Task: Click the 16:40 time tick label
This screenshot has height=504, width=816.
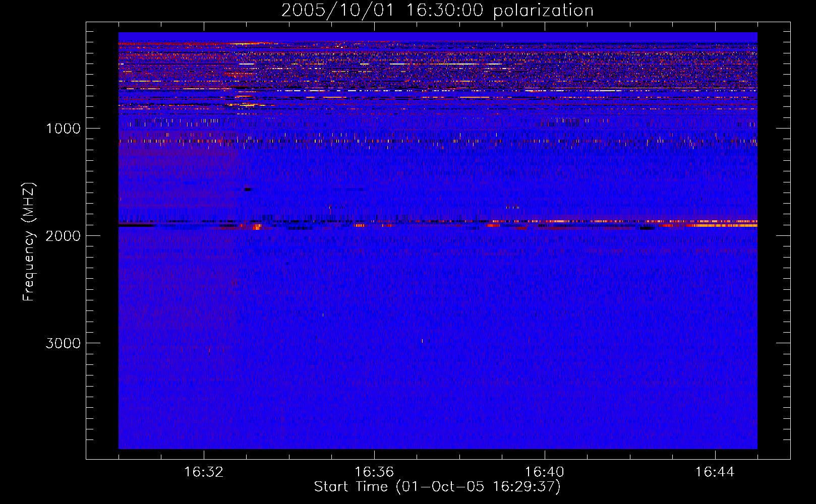Action: (x=545, y=472)
